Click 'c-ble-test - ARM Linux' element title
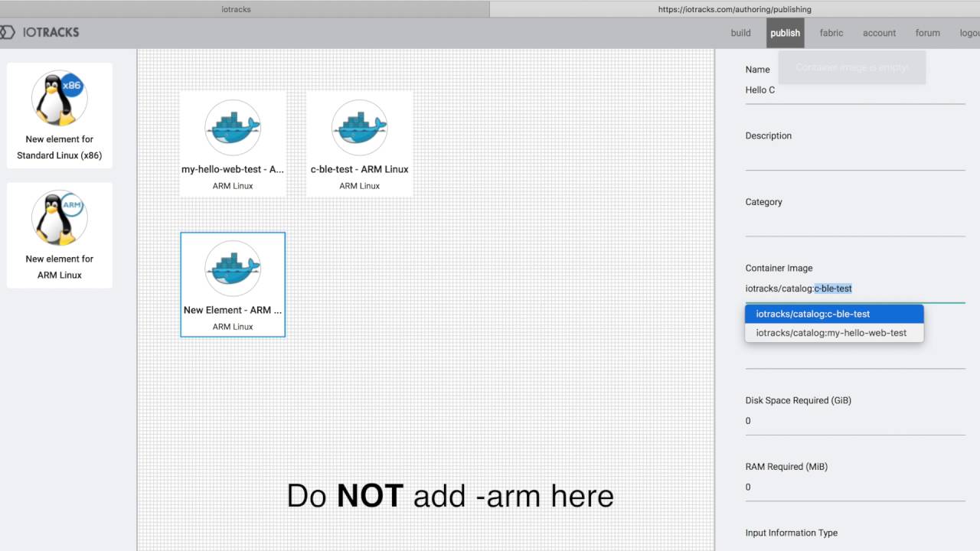This screenshot has height=551, width=980. pos(360,169)
